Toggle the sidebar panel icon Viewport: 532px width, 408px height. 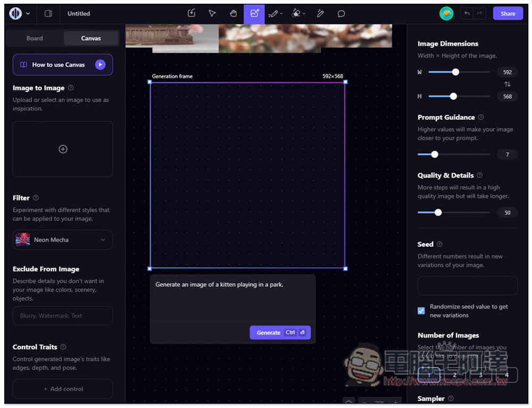click(x=48, y=14)
